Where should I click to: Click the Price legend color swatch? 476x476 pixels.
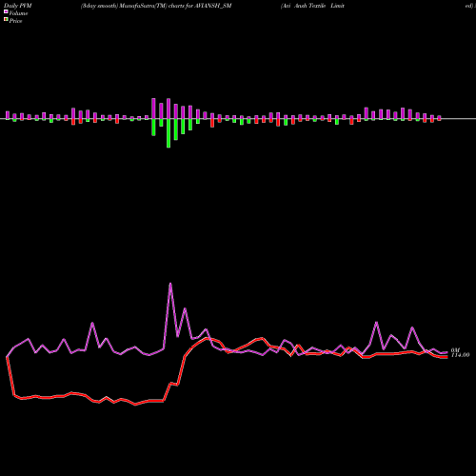click(x=6, y=20)
